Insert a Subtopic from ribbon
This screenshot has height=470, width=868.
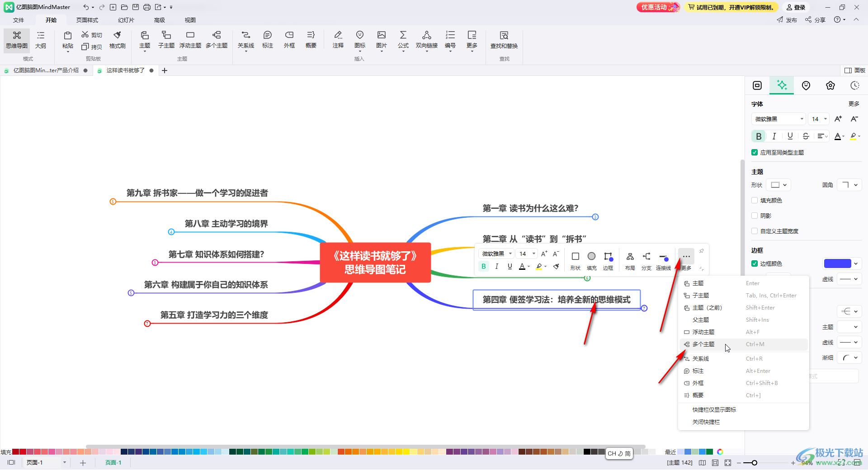166,40
